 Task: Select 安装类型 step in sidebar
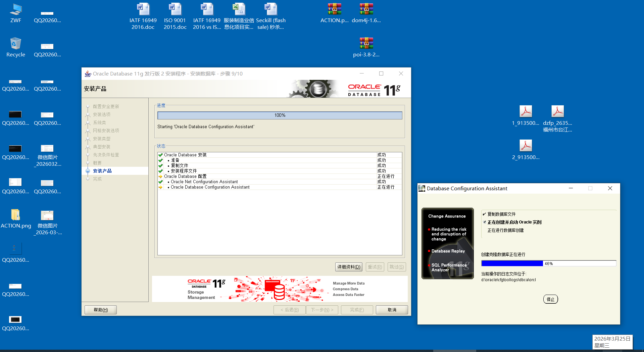(102, 139)
